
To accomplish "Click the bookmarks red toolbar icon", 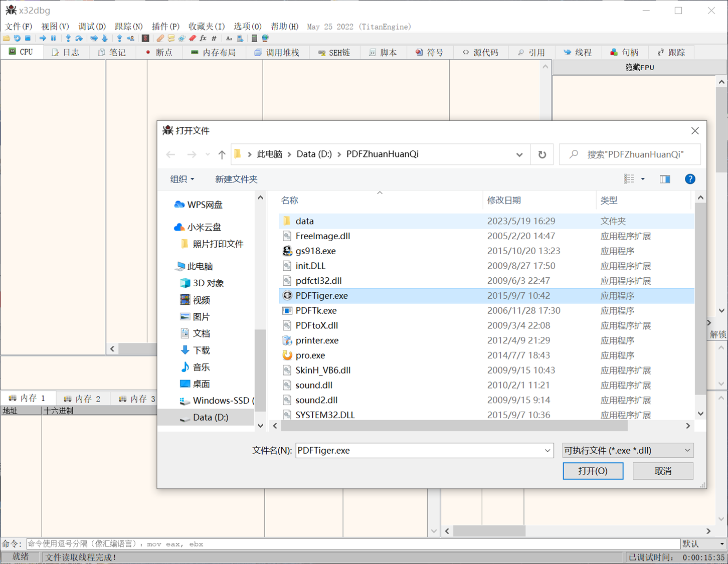I will tap(192, 38).
